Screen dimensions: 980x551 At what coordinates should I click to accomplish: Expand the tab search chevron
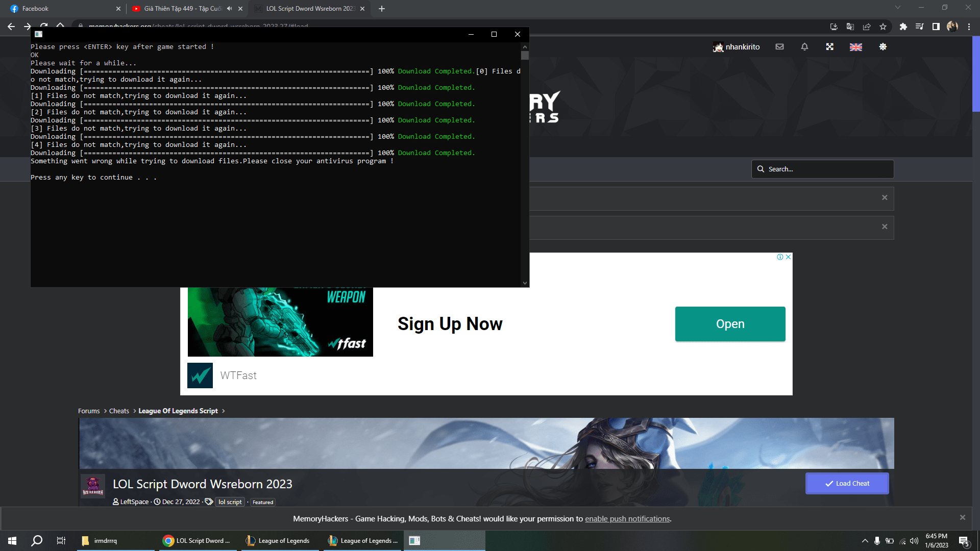click(x=898, y=7)
